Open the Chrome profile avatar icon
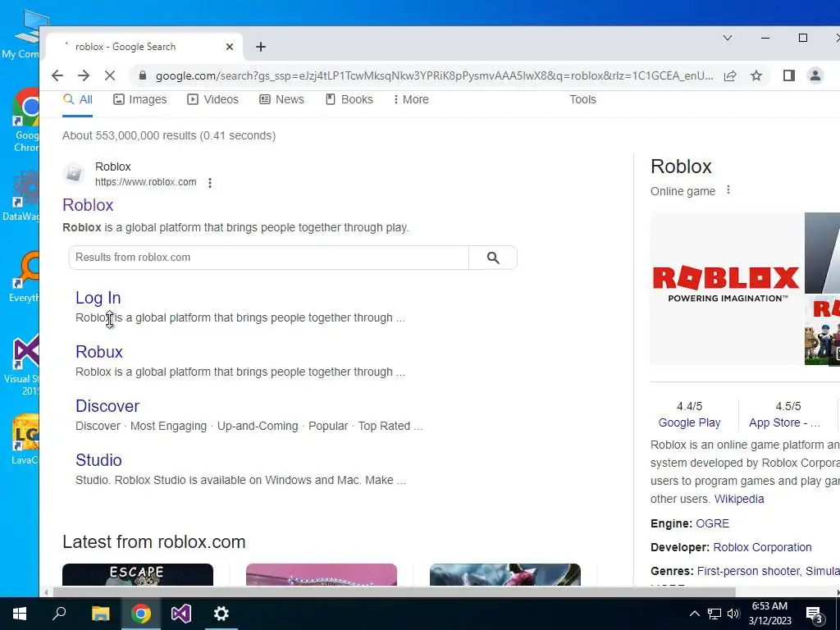Image resolution: width=840 pixels, height=630 pixels. tap(815, 75)
